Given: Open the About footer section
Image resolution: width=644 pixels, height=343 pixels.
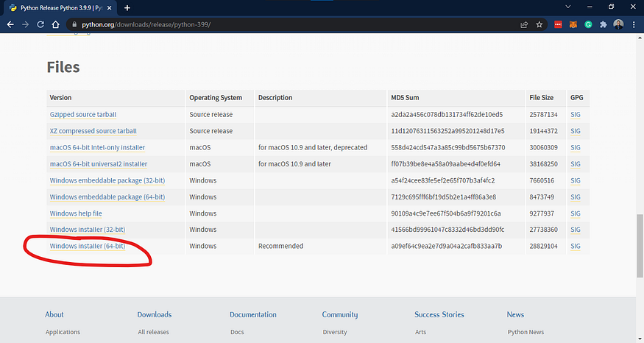Looking at the screenshot, I should 54,314.
